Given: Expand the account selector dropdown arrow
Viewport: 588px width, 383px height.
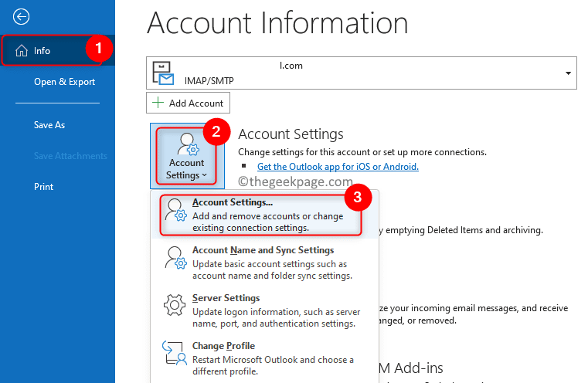Looking at the screenshot, I should click(x=569, y=73).
